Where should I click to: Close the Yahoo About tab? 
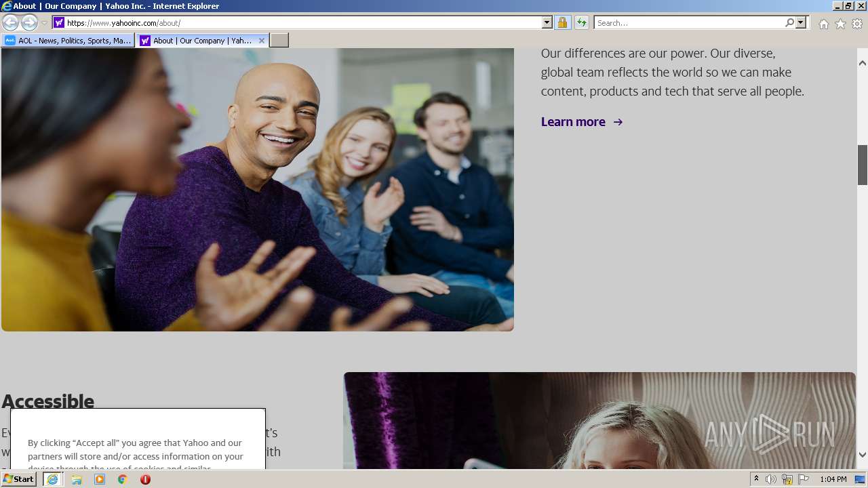point(262,41)
